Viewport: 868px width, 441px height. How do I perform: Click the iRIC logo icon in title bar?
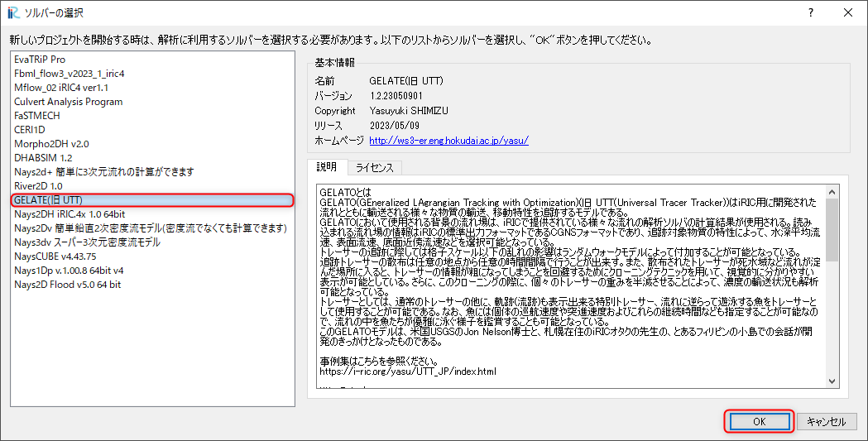13,12
